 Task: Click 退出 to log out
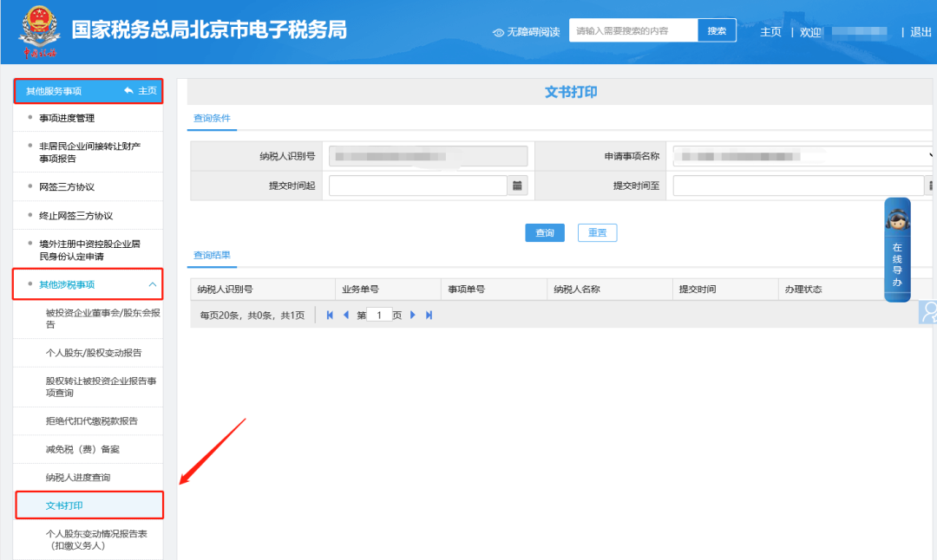(x=921, y=32)
